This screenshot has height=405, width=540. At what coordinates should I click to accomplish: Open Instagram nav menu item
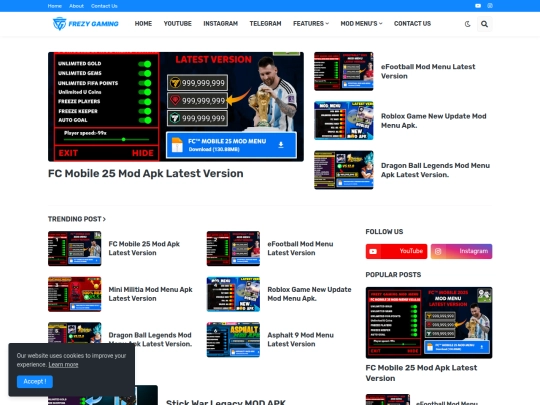[x=220, y=24]
